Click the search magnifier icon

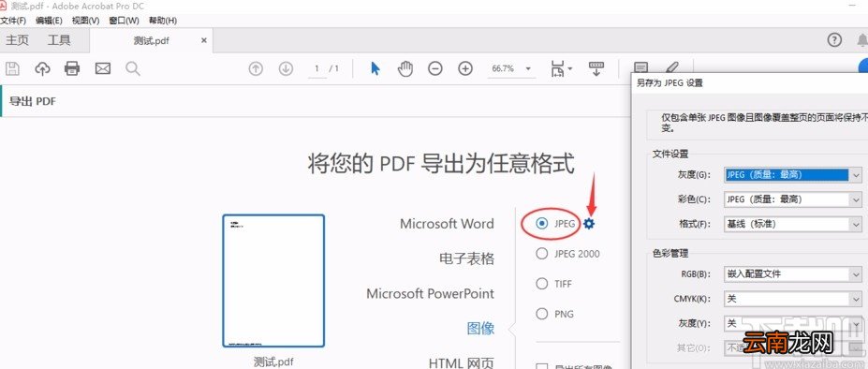132,68
